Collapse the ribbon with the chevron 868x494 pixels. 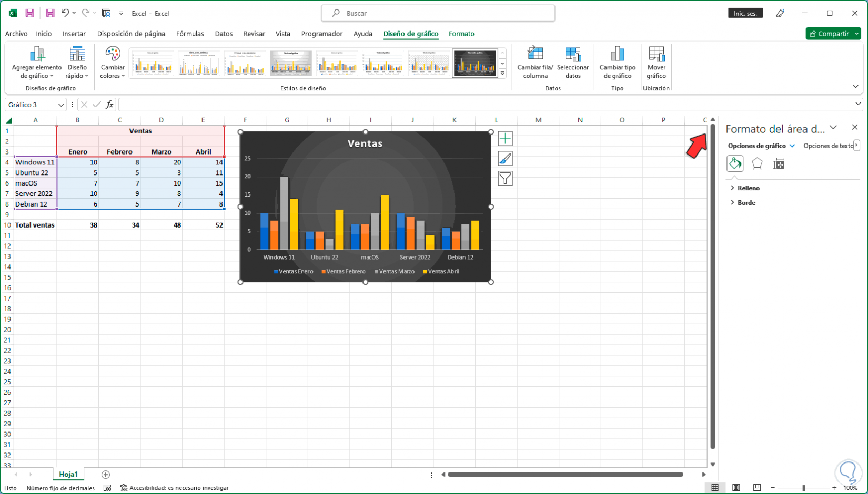[855, 87]
